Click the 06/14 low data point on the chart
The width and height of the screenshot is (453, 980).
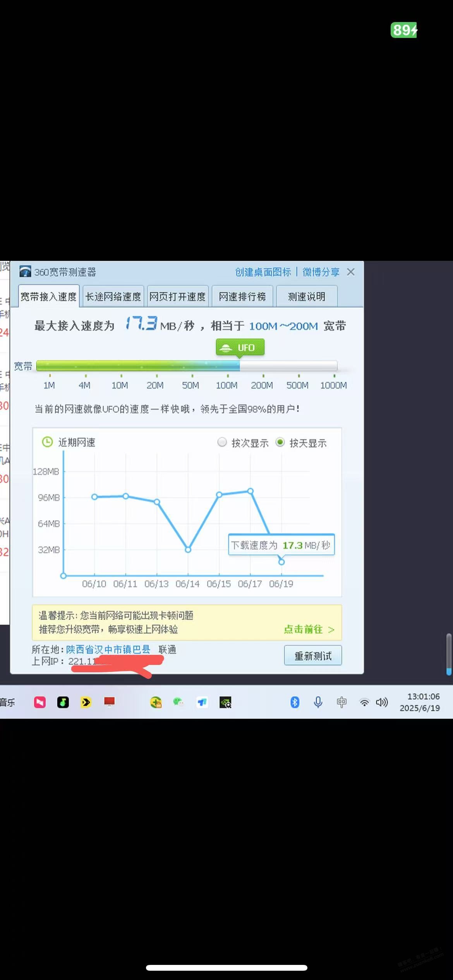(x=188, y=550)
